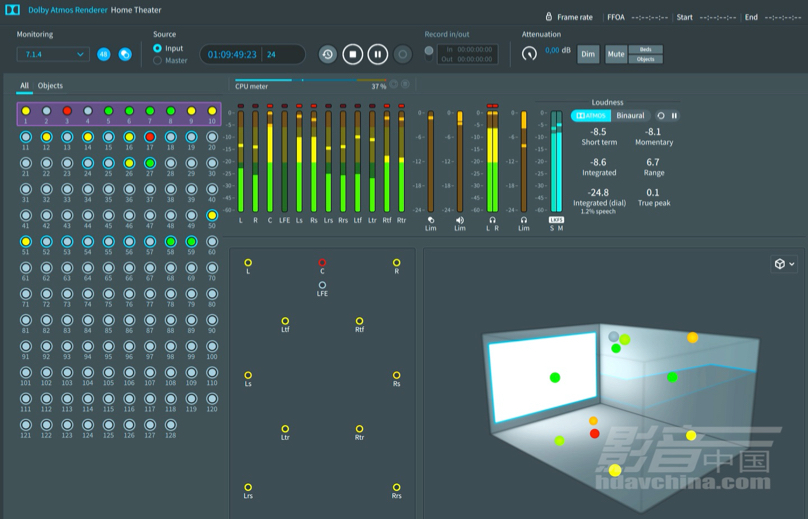The image size is (808, 519).
Task: Click the 24 frame rate value
Action: [x=271, y=54]
